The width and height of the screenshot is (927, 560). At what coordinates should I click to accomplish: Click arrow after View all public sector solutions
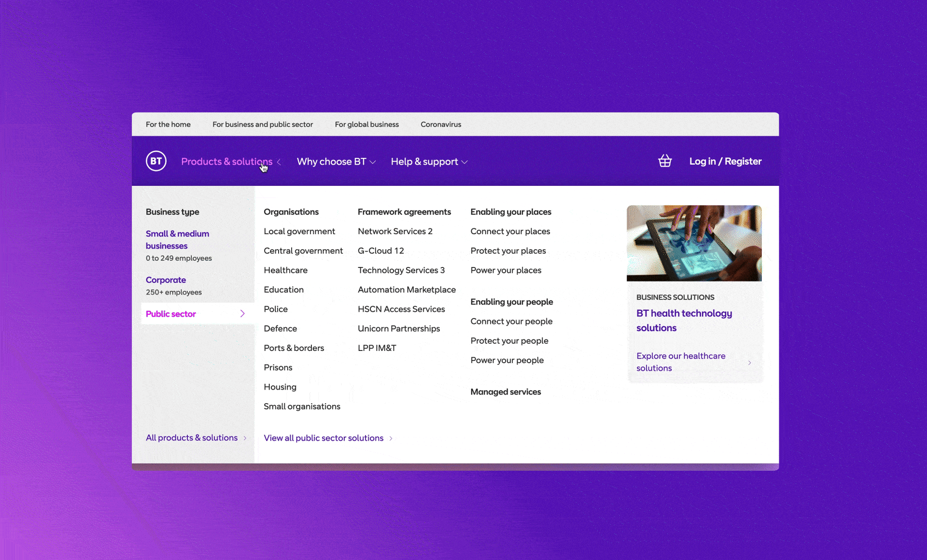(391, 438)
